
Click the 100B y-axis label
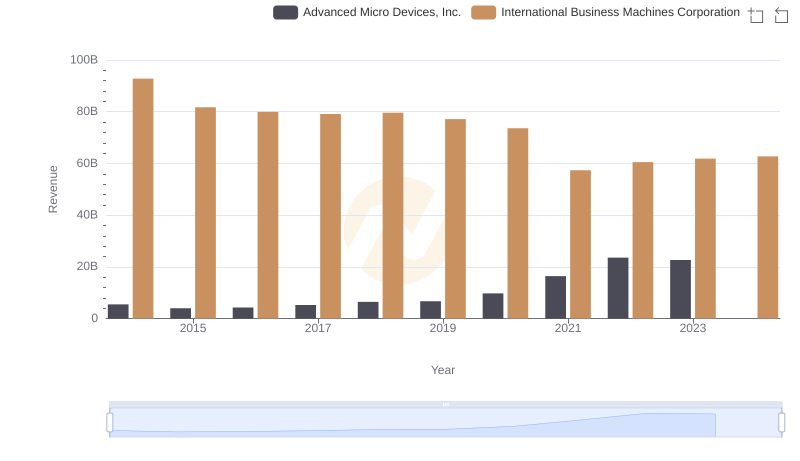pos(84,60)
